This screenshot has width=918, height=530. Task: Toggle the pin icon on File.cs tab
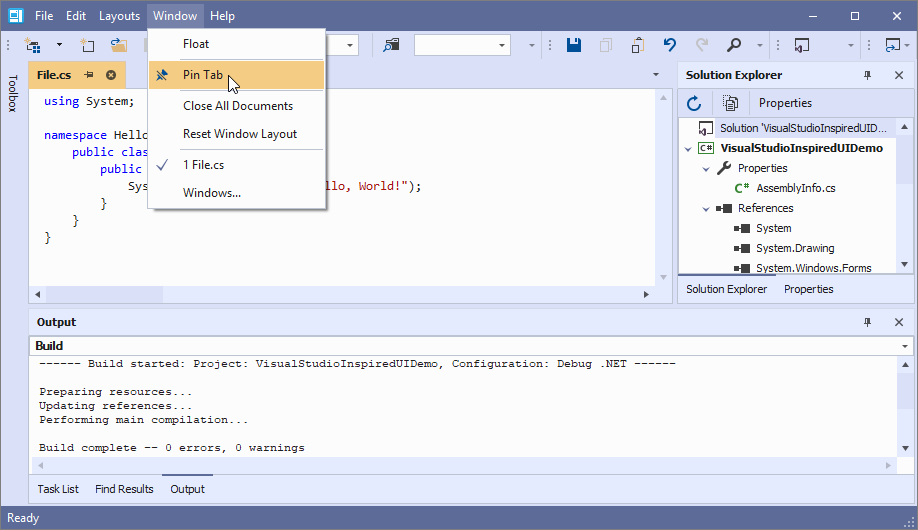(89, 75)
